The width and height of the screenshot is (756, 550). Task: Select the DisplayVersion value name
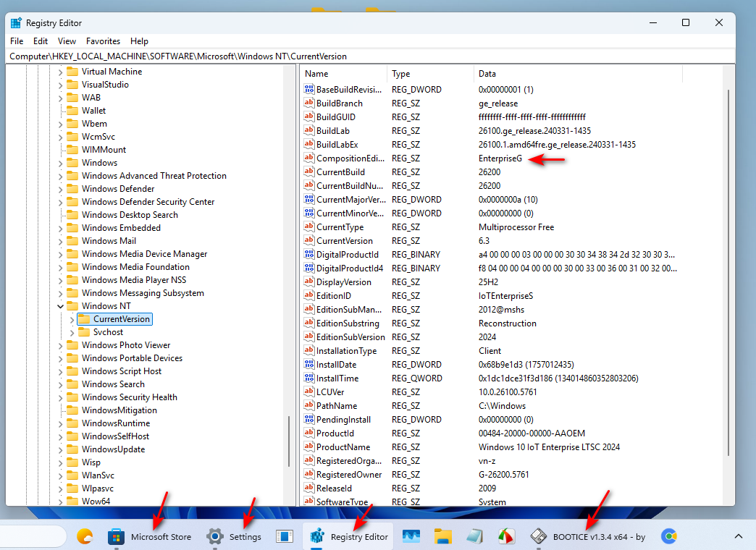[344, 282]
